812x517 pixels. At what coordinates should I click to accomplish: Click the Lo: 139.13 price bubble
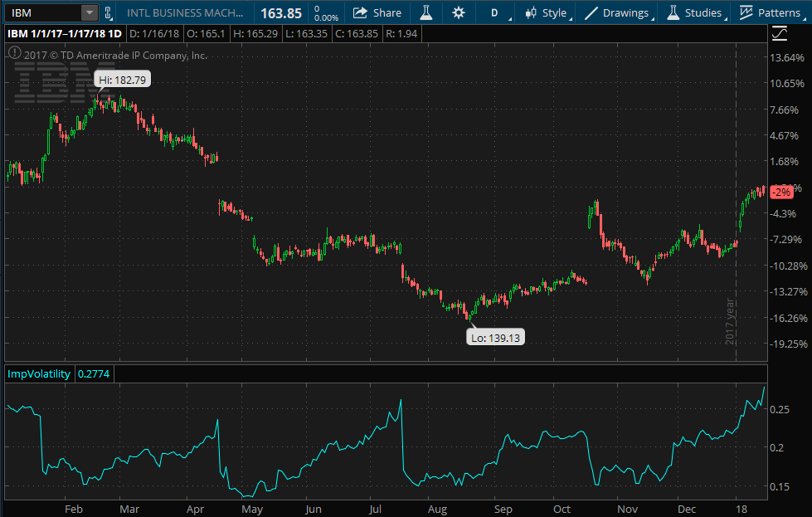click(496, 338)
